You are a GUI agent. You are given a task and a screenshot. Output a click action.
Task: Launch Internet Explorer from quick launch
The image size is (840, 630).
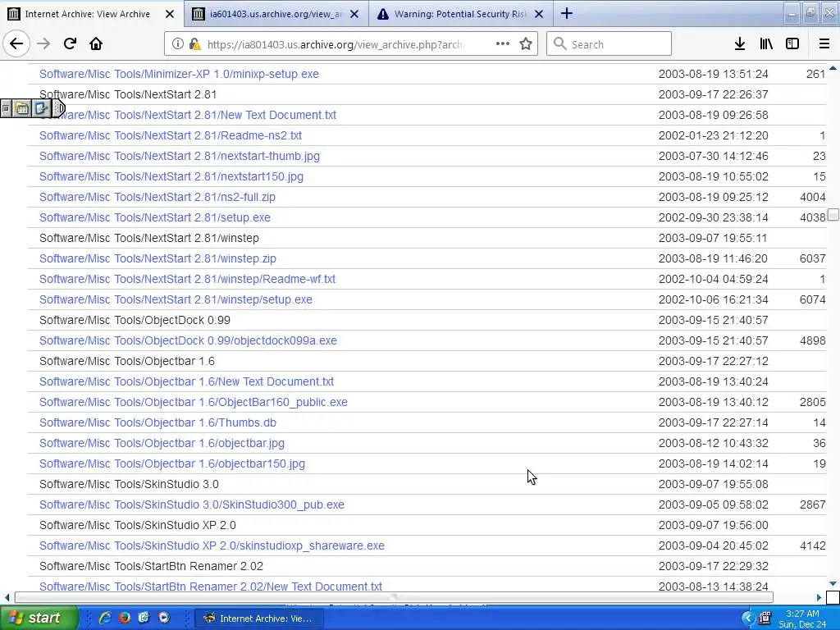[x=105, y=618]
